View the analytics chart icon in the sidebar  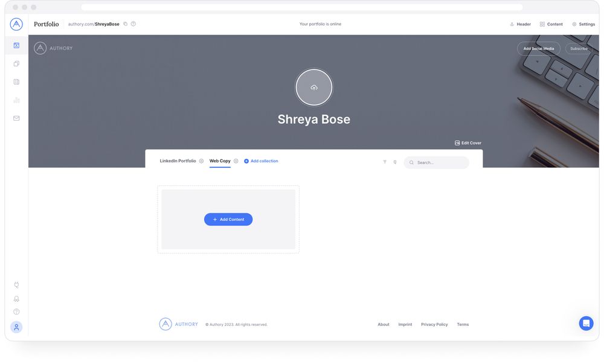click(16, 99)
